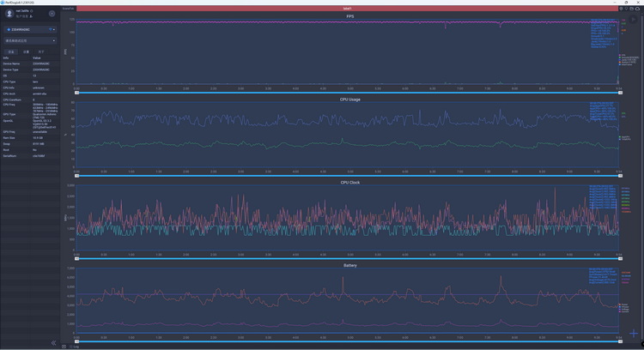Toggle the FPS legend entry in FPS chart

[623, 55]
